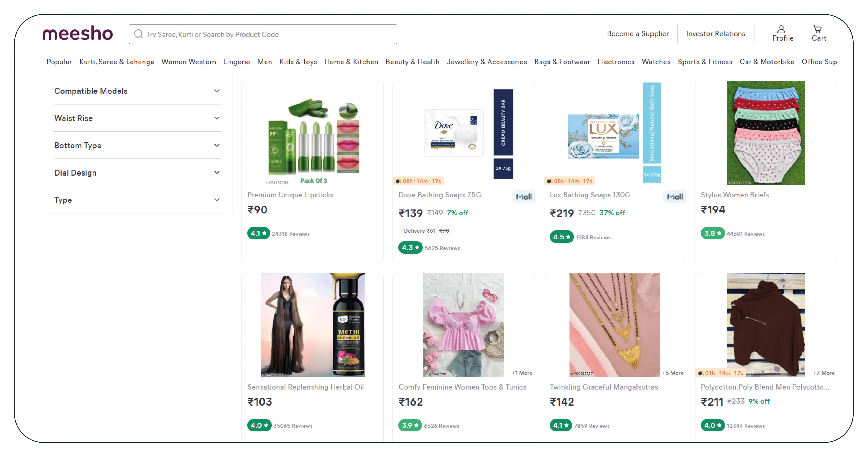This screenshot has height=457, width=868.
Task: Expand the Dial Design filter
Action: pyautogui.click(x=137, y=173)
